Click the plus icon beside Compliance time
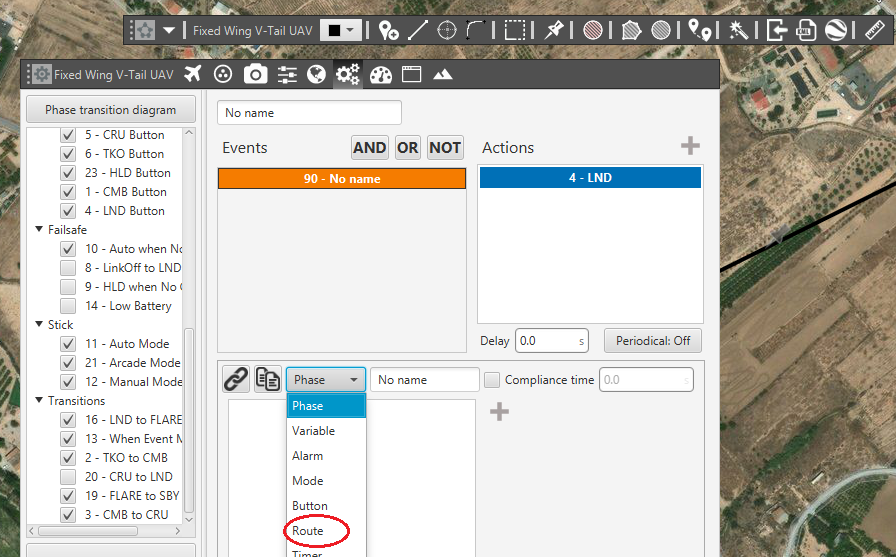This screenshot has height=557, width=896. 499,412
